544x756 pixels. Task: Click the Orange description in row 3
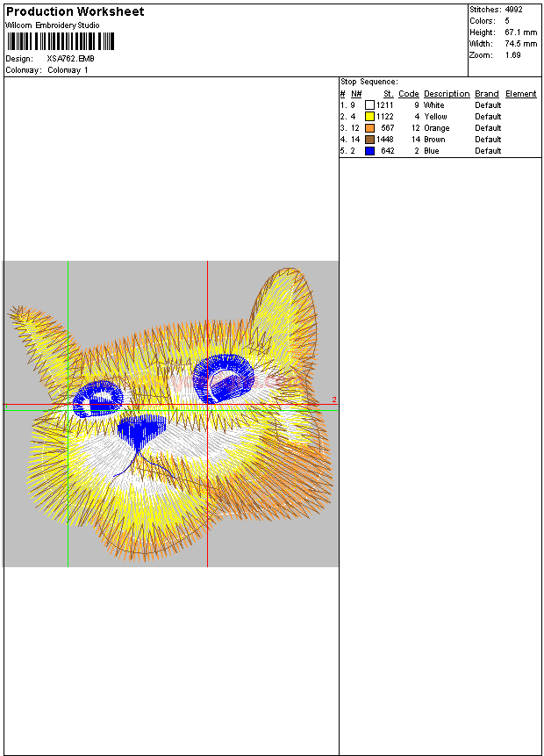tap(437, 128)
